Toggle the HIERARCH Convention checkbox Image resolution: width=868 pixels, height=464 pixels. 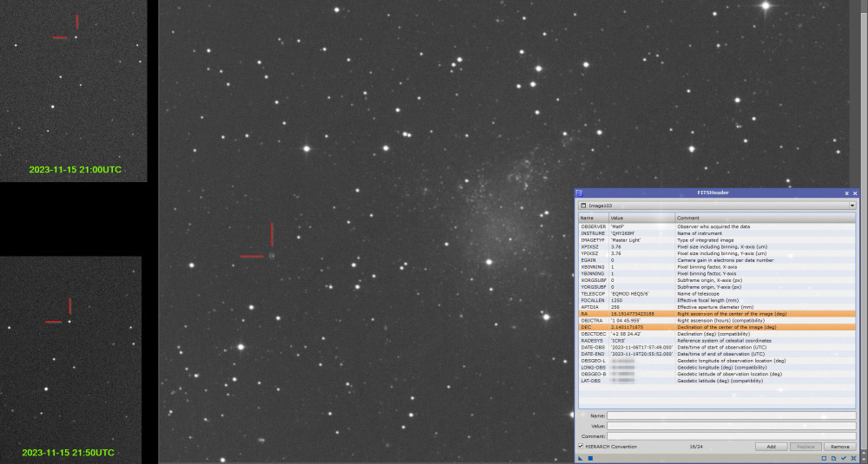click(581, 447)
